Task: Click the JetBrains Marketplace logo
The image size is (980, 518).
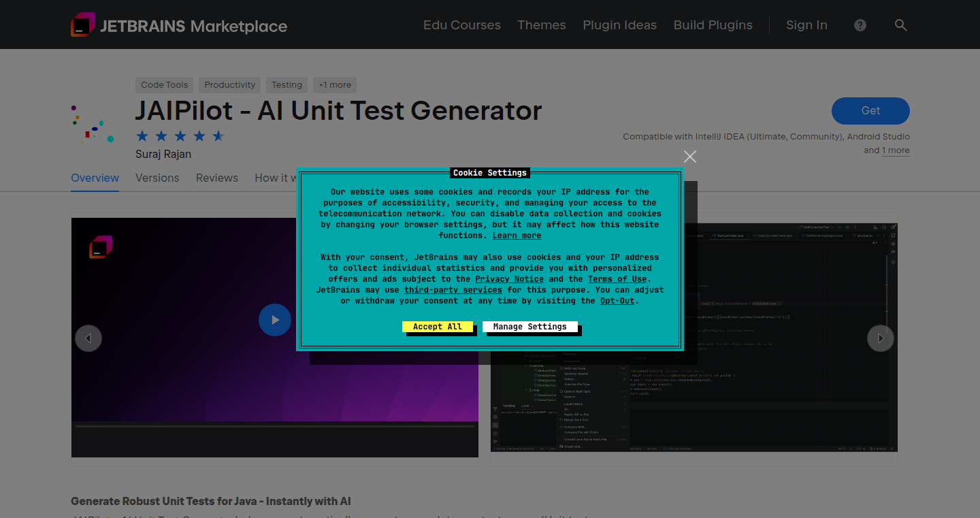Action: click(x=179, y=25)
